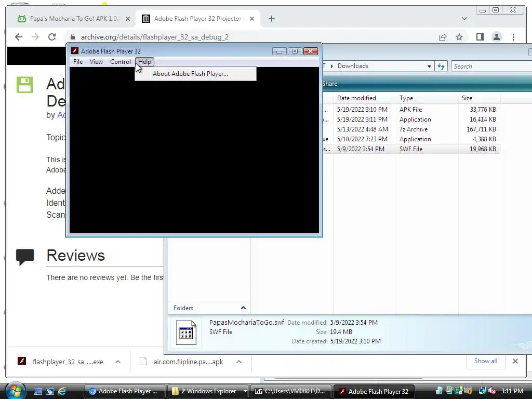Click Show Desktop quick launch icon
Viewport: 532px width, 399px height.
point(37,391)
